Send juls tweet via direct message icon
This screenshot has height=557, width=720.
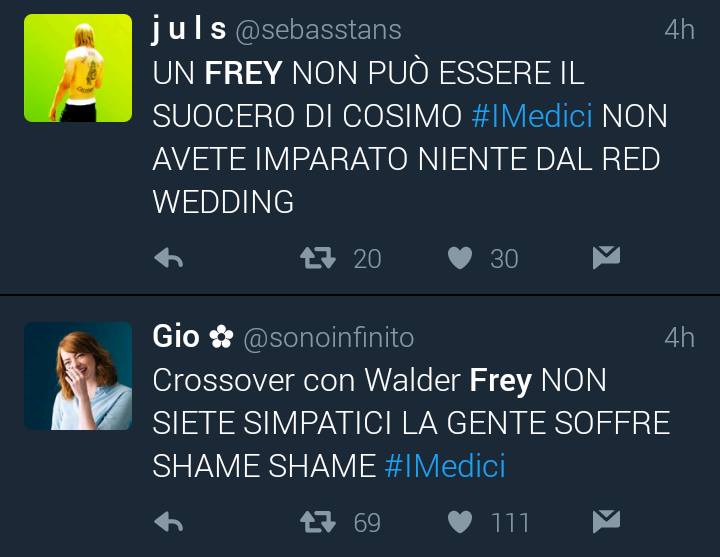point(606,257)
